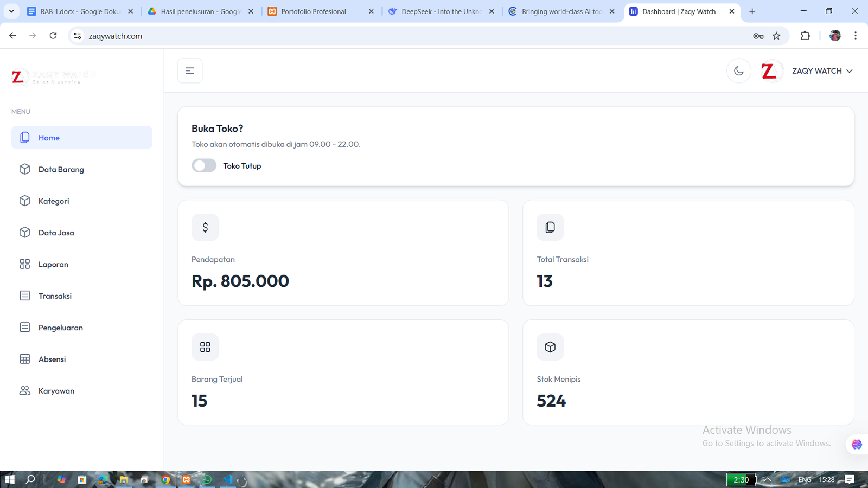This screenshot has width=868, height=488.
Task: Click the Transaksi list icon
Action: [25, 296]
